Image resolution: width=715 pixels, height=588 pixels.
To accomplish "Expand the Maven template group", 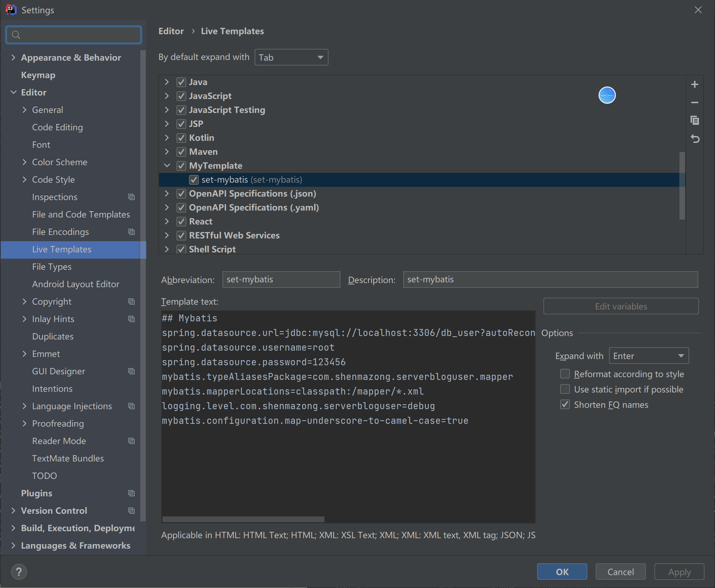I will (x=167, y=152).
